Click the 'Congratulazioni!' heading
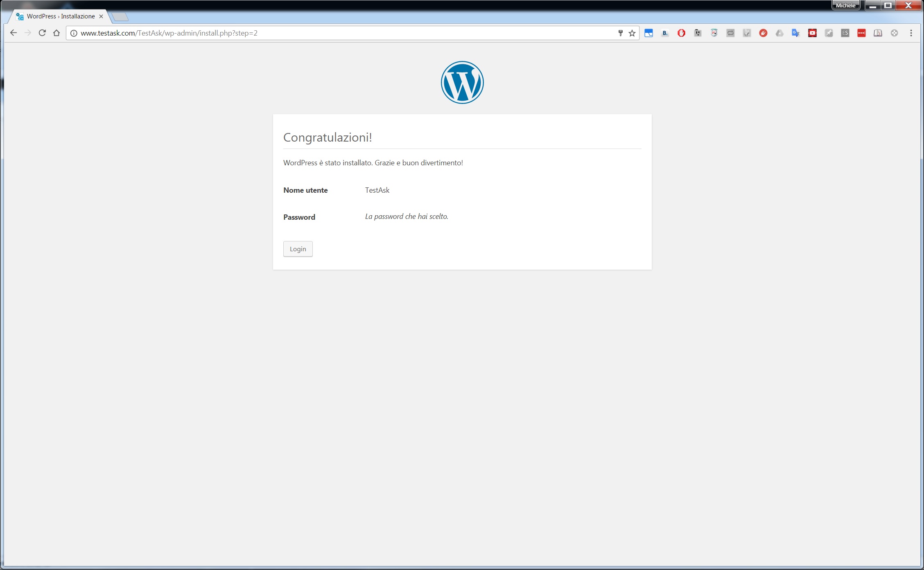 point(328,137)
